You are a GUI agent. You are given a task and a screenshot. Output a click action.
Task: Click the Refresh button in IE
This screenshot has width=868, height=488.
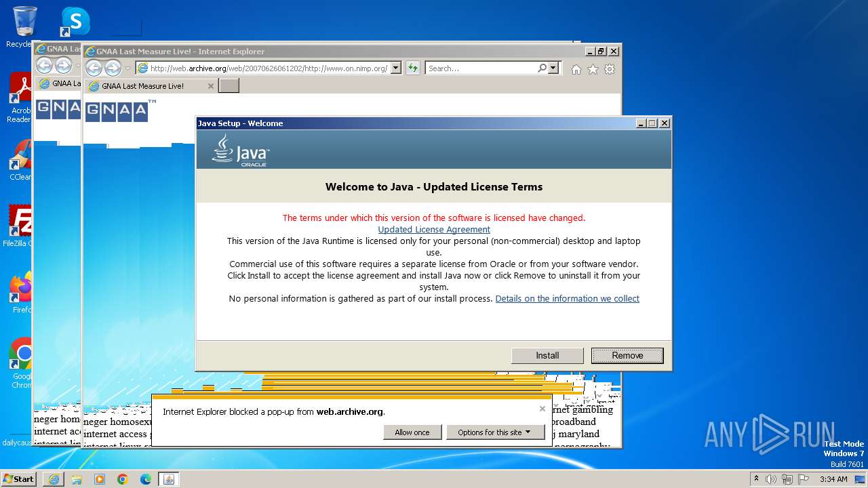[412, 68]
